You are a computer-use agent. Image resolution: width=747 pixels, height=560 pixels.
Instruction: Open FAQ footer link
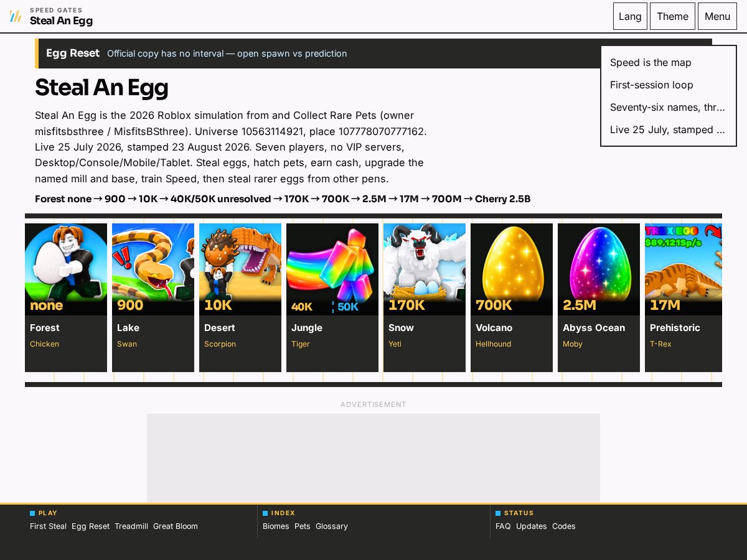point(503,526)
